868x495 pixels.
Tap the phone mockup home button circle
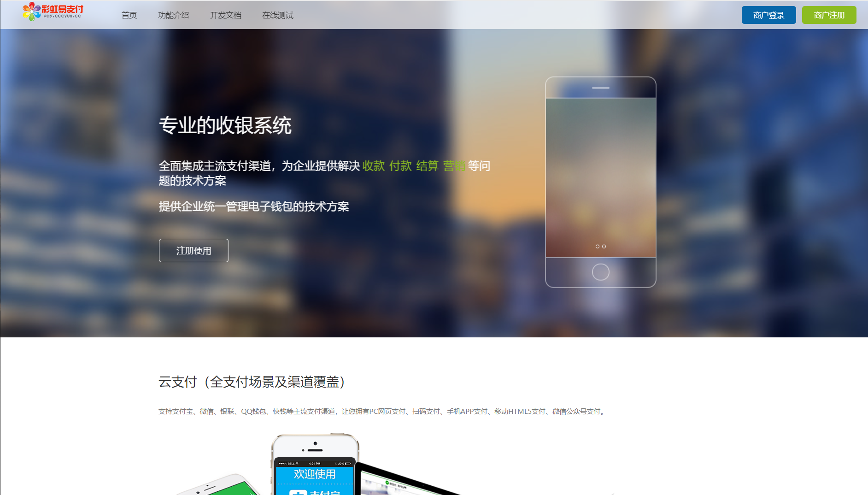click(600, 272)
